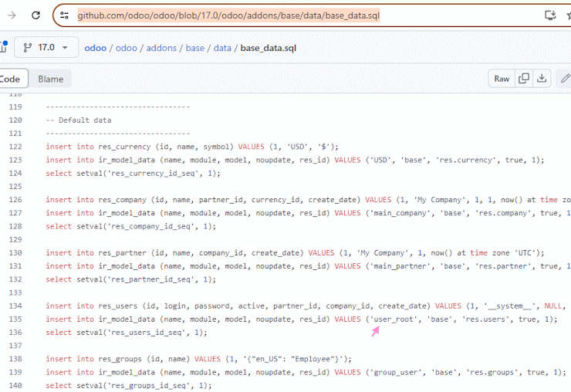Click 'group_user' value on line 139
The width and height of the screenshot is (571, 392).
396,373
